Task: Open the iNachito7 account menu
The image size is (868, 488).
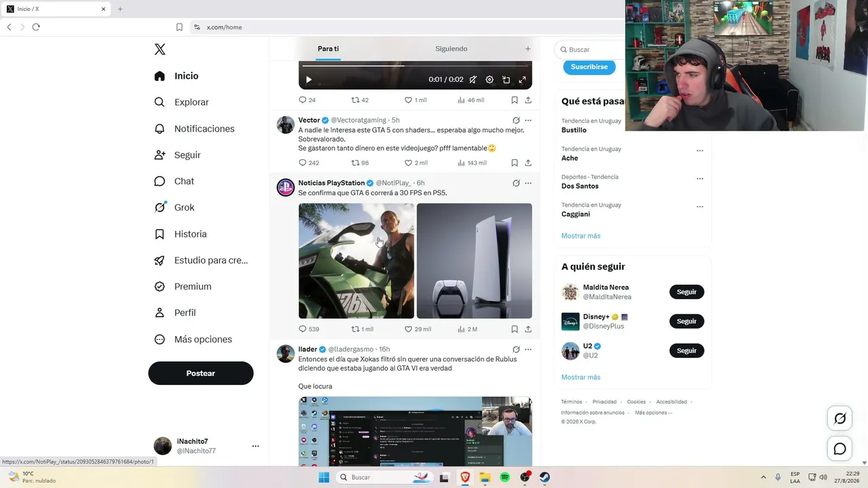Action: tap(207, 446)
